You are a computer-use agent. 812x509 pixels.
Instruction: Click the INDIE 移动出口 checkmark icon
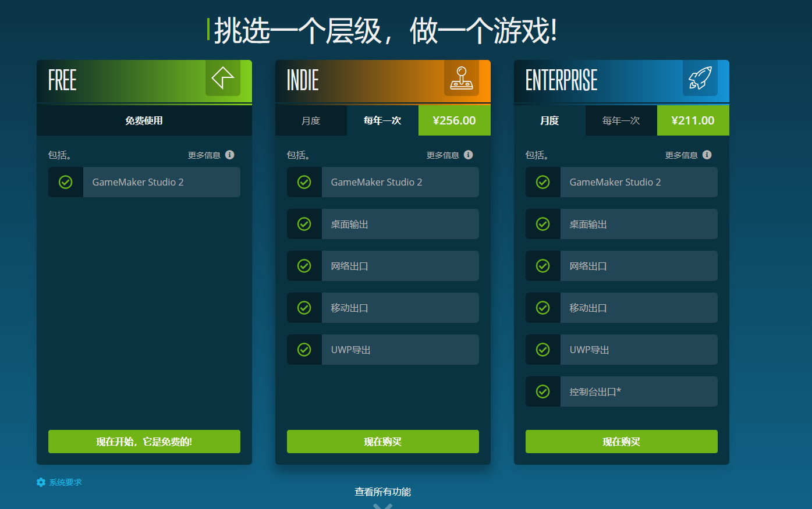[304, 308]
